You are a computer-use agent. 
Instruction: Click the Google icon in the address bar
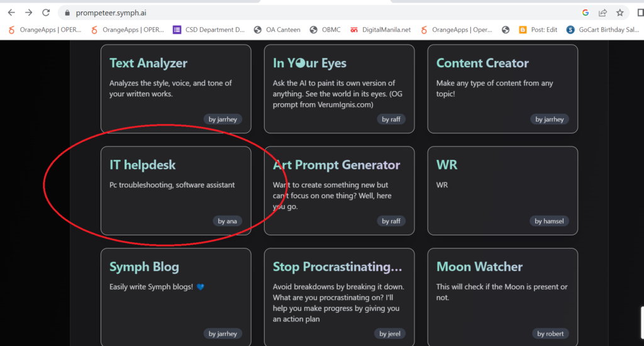[586, 13]
